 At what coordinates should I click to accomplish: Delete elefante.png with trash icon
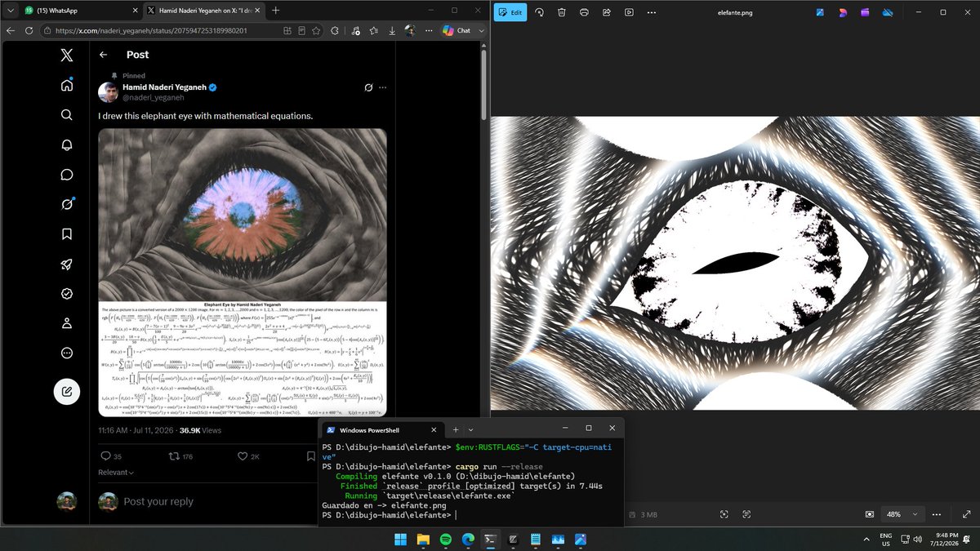(562, 12)
